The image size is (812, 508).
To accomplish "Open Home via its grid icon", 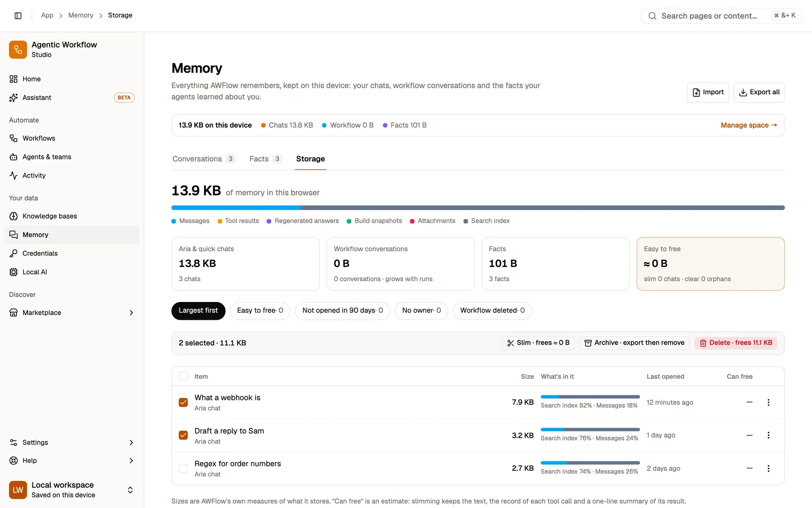I will [x=13, y=79].
